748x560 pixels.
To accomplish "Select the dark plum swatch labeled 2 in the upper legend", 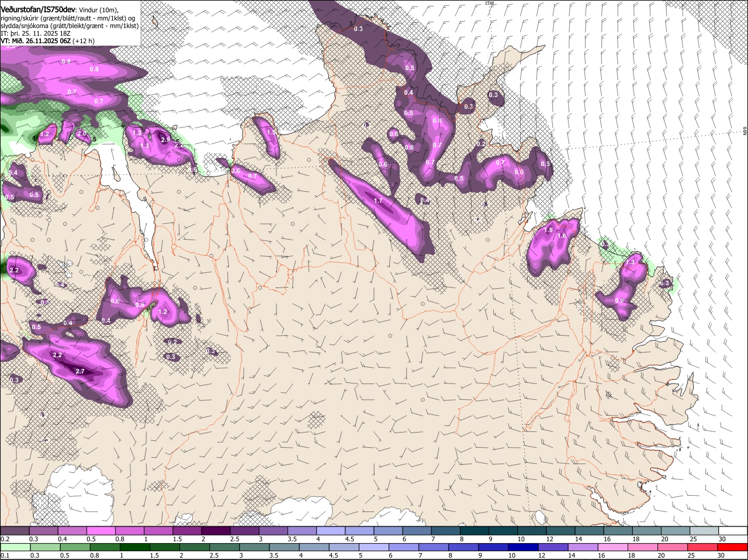I will coord(216,531).
